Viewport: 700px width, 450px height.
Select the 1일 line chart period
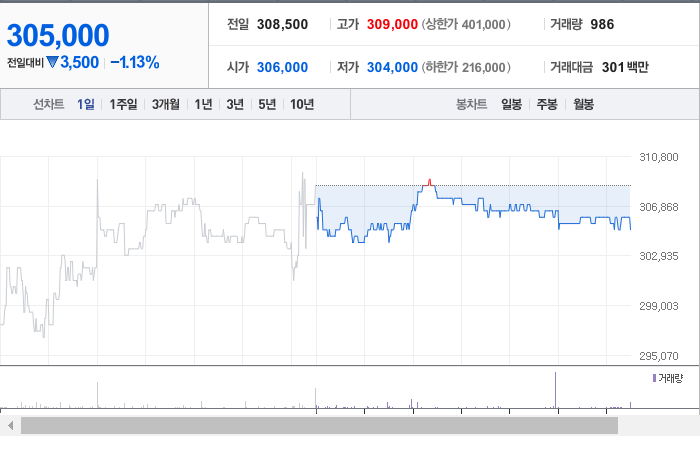coord(86,104)
